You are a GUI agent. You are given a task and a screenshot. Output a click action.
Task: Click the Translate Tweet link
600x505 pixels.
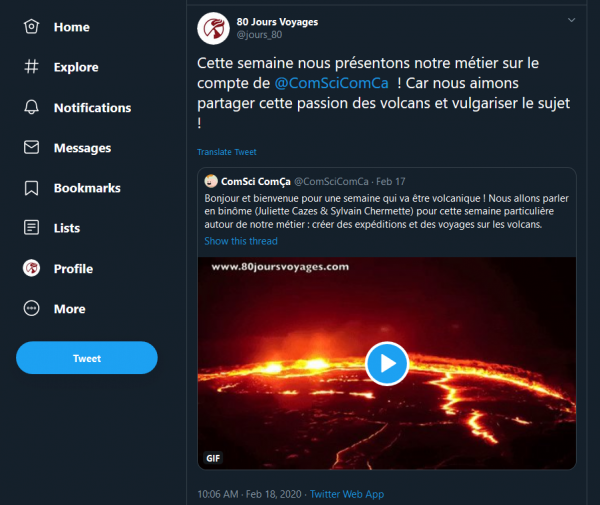[x=227, y=152]
